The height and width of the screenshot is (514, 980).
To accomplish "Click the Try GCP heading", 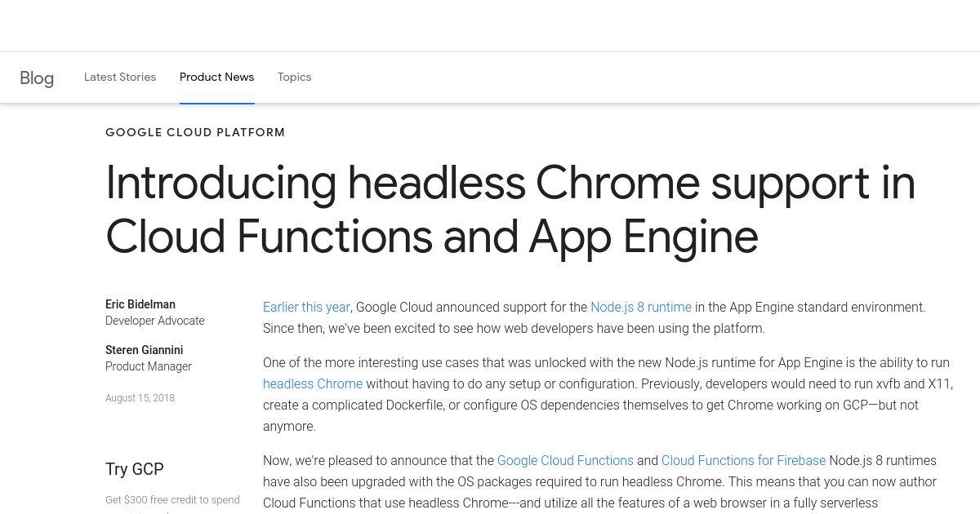I will [135, 469].
